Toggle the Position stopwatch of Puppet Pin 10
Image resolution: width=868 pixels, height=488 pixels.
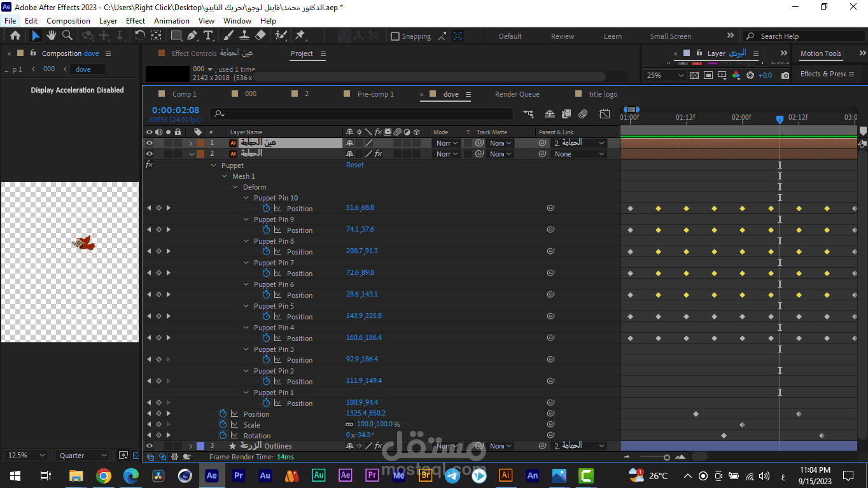pyautogui.click(x=267, y=208)
